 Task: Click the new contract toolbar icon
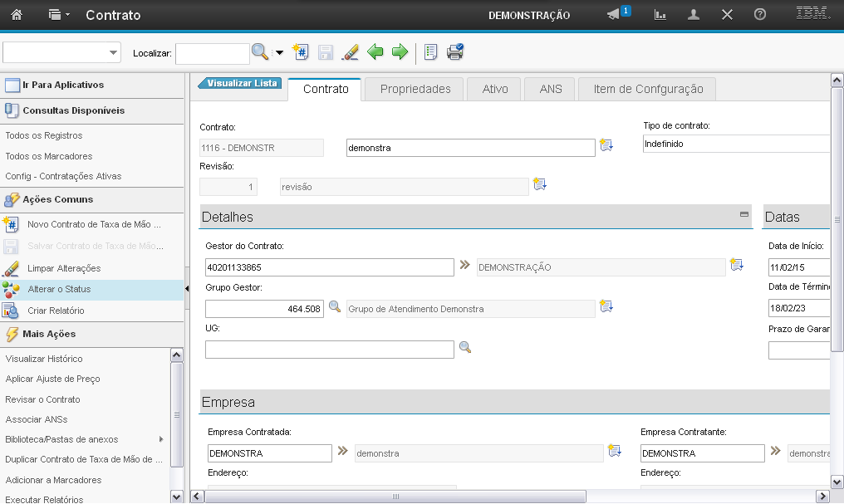point(301,52)
